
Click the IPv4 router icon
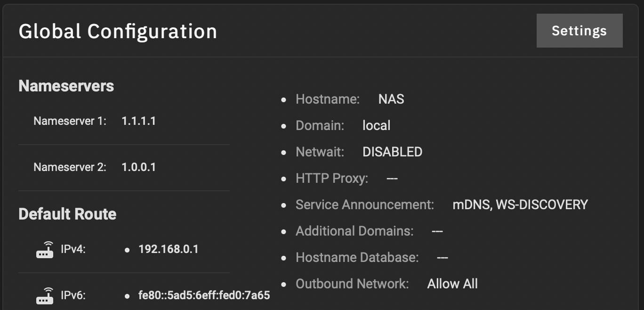pyautogui.click(x=45, y=249)
